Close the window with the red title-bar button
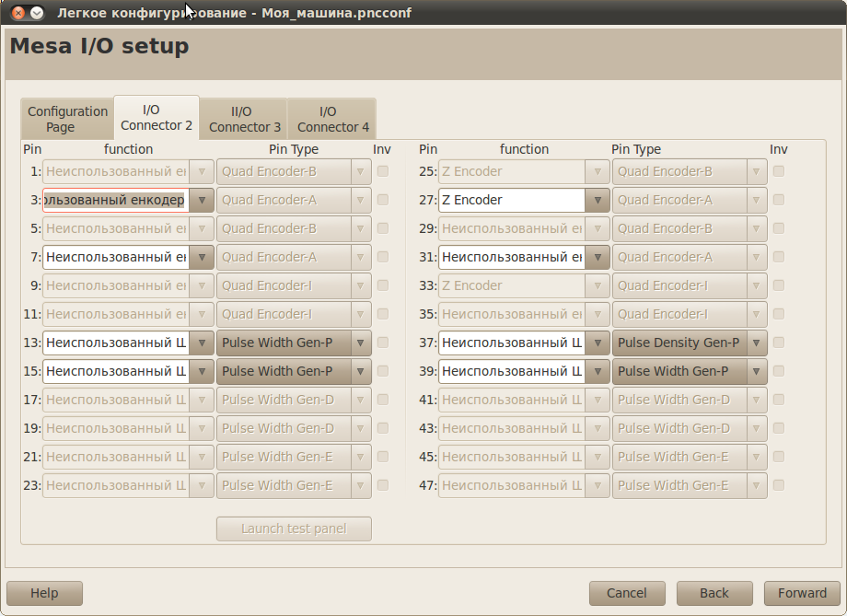 pyautogui.click(x=18, y=12)
